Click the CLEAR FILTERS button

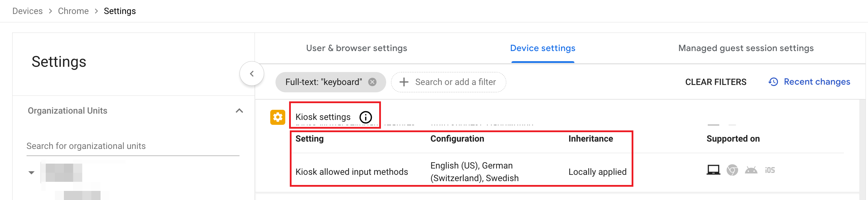click(716, 82)
